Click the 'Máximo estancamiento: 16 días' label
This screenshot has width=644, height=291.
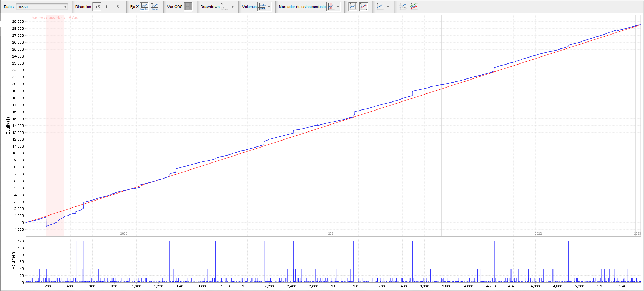(55, 18)
